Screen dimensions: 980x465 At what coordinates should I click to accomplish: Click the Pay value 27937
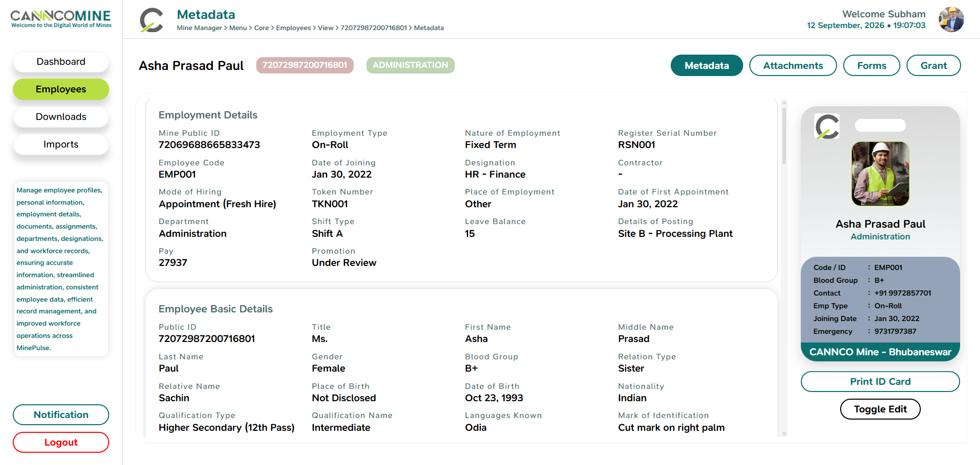(173, 263)
